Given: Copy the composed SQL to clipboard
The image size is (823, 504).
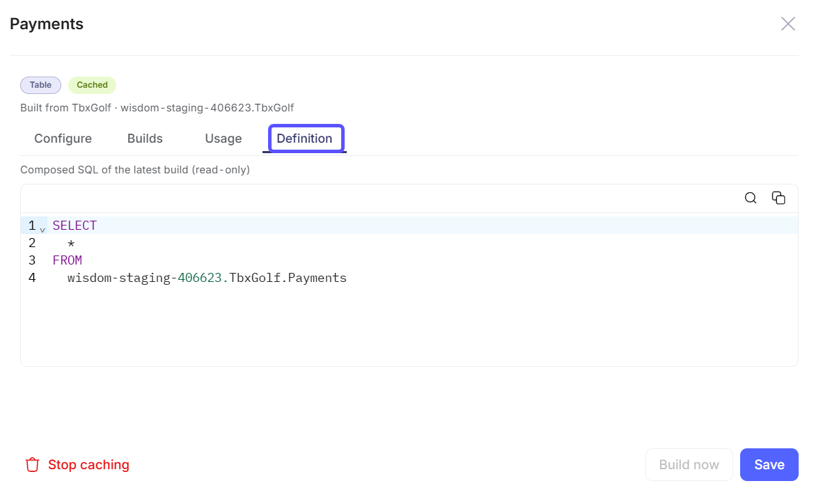Looking at the screenshot, I should 778,198.
